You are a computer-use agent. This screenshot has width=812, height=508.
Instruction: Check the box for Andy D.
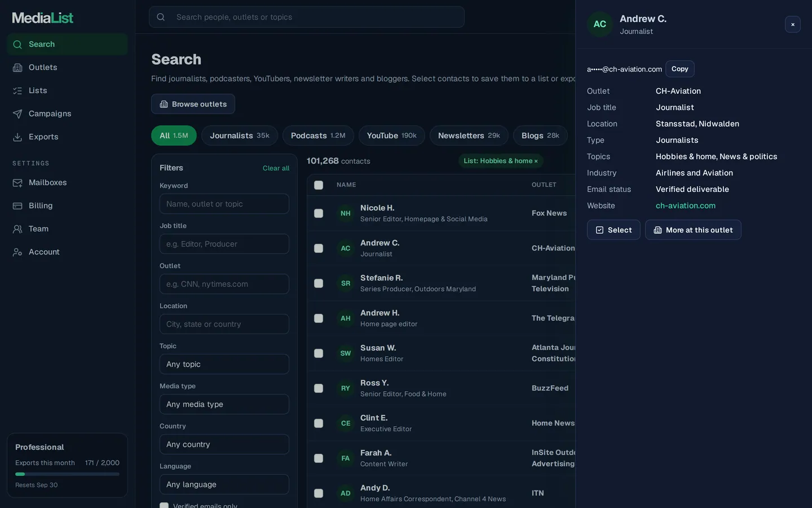(319, 493)
